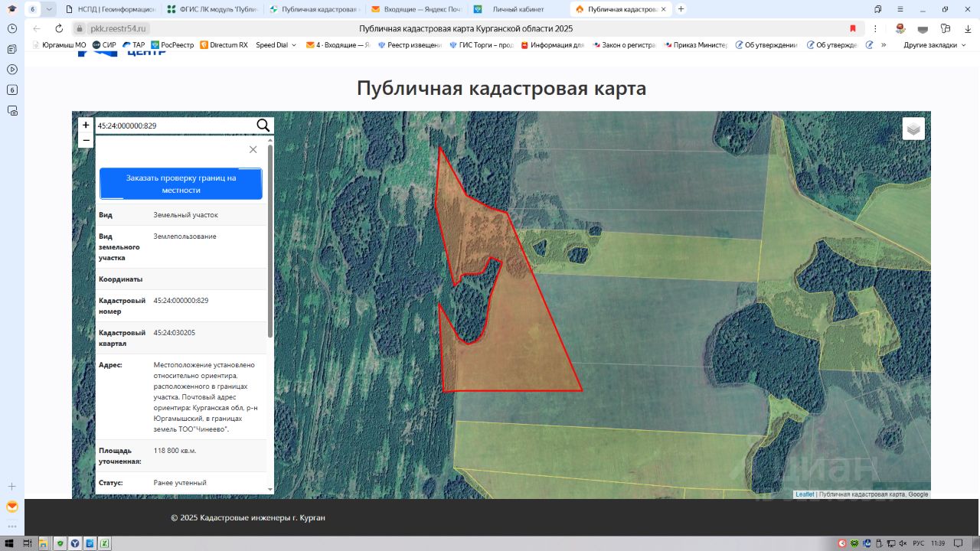Select the cadastral number value 45:24:000000:829
Viewport: 980px width, 551px height.
pyautogui.click(x=181, y=301)
